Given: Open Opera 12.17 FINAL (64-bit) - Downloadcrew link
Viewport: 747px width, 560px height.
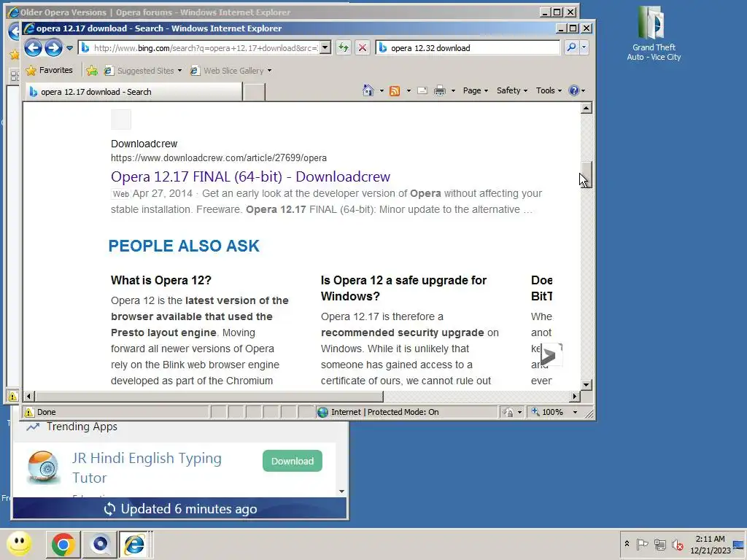Looking at the screenshot, I should [x=251, y=176].
